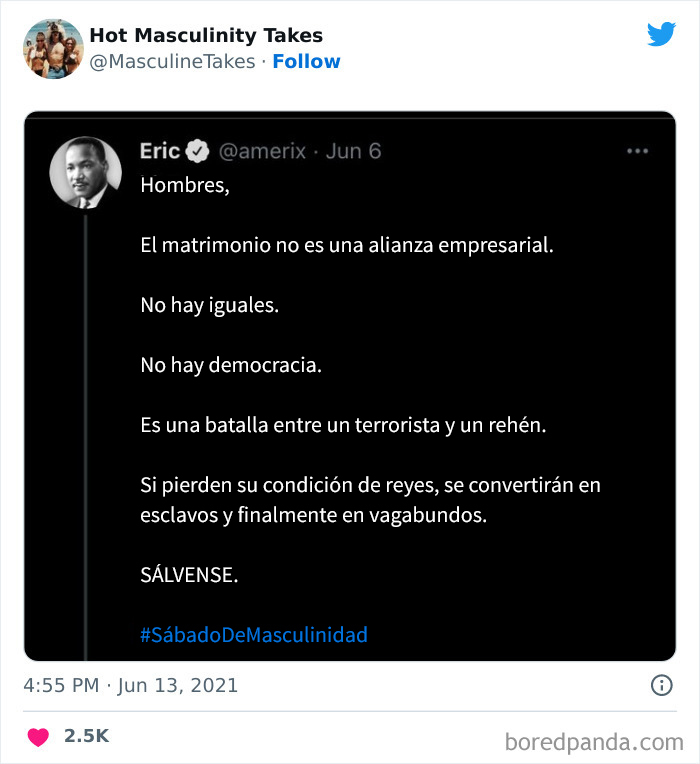Follow the Hot Masculinity Takes account
The height and width of the screenshot is (764, 700).
306,61
